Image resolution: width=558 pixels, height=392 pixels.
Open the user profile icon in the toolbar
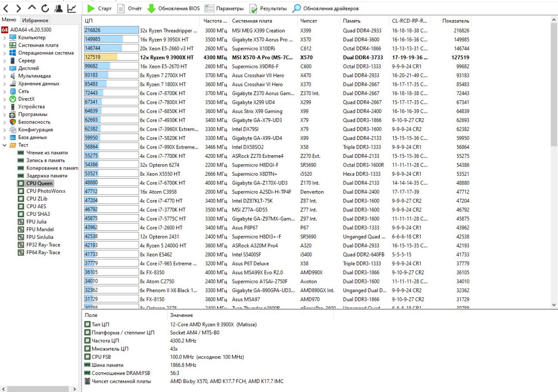point(58,8)
